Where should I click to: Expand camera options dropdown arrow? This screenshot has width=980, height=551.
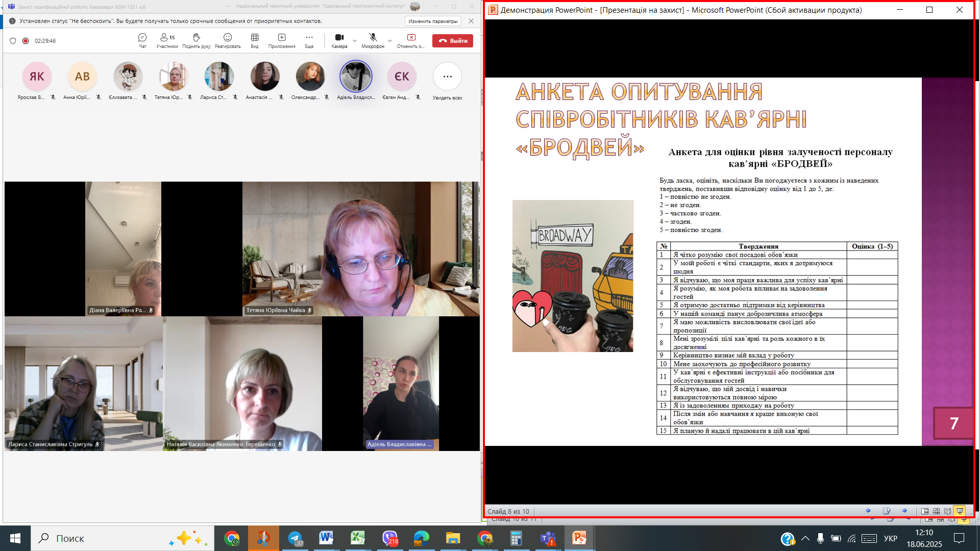(x=355, y=40)
